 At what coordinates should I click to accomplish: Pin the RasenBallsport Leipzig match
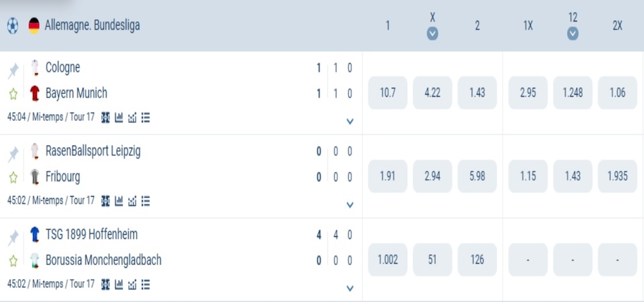tap(13, 154)
